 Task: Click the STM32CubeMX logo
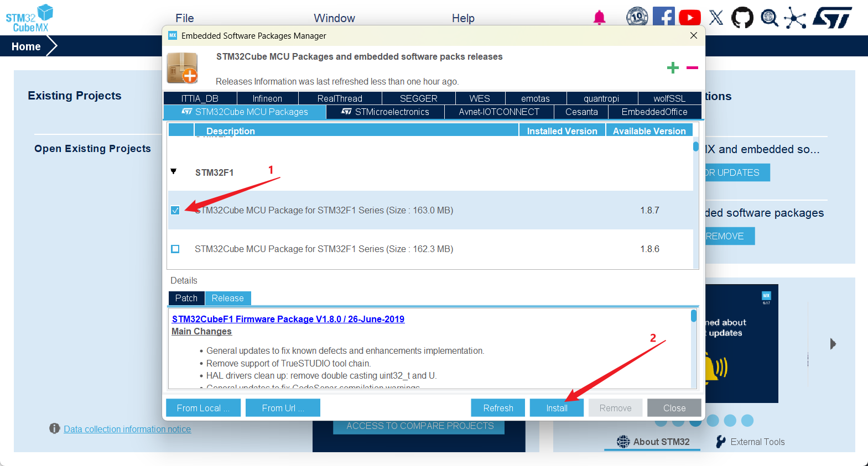(29, 18)
